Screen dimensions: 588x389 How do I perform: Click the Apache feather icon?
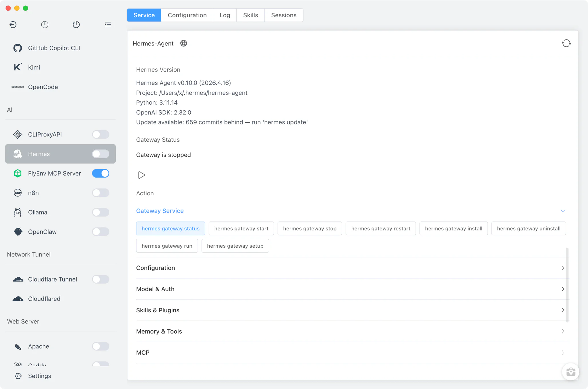click(18, 346)
